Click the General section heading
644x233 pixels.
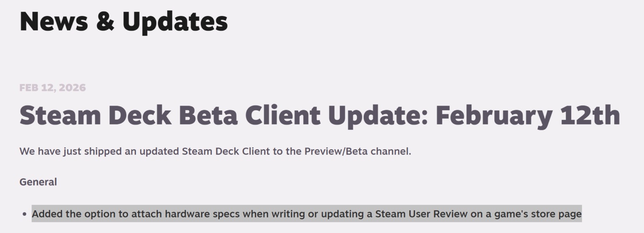[38, 182]
